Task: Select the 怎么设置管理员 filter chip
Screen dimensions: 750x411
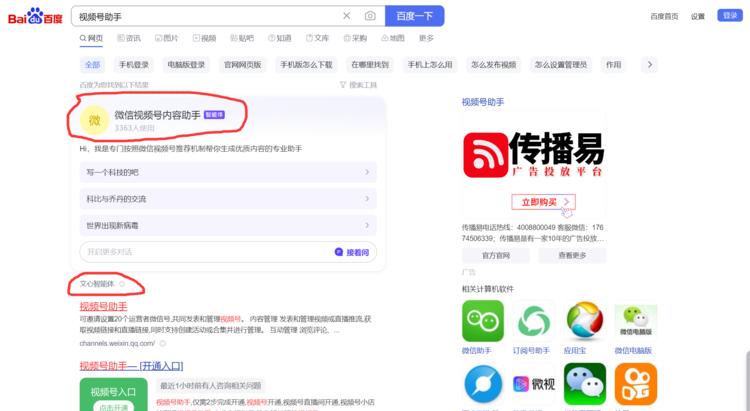Action: coord(561,65)
